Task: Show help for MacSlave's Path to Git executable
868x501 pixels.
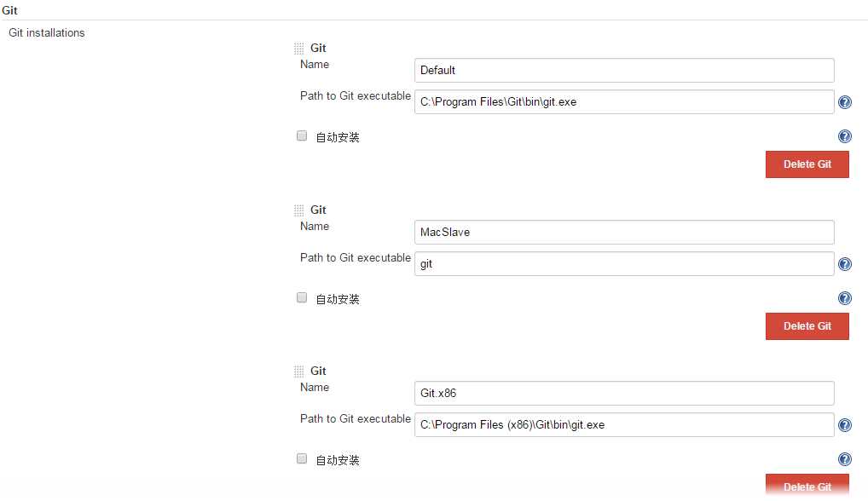Action: pyautogui.click(x=845, y=264)
